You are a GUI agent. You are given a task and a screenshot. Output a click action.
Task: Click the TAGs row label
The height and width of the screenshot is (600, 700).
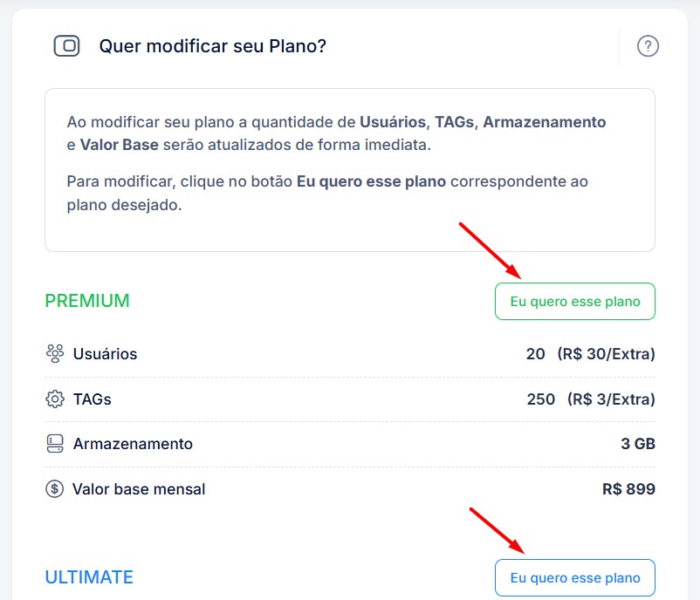(x=92, y=399)
